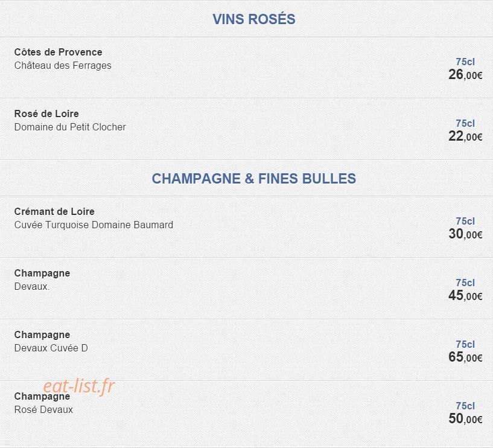Select the CHAMPAGNE & FINES BULLES heading
This screenshot has width=493, height=448.
[253, 179]
